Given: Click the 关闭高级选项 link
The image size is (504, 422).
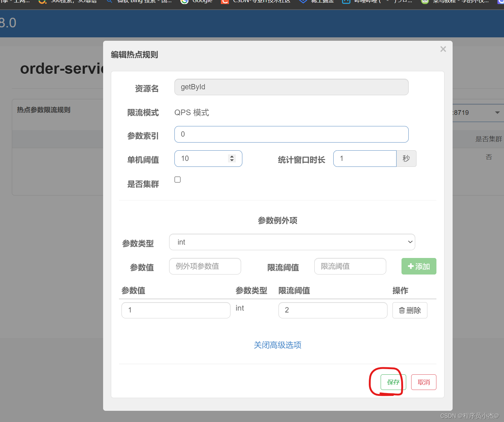Looking at the screenshot, I should click(278, 345).
